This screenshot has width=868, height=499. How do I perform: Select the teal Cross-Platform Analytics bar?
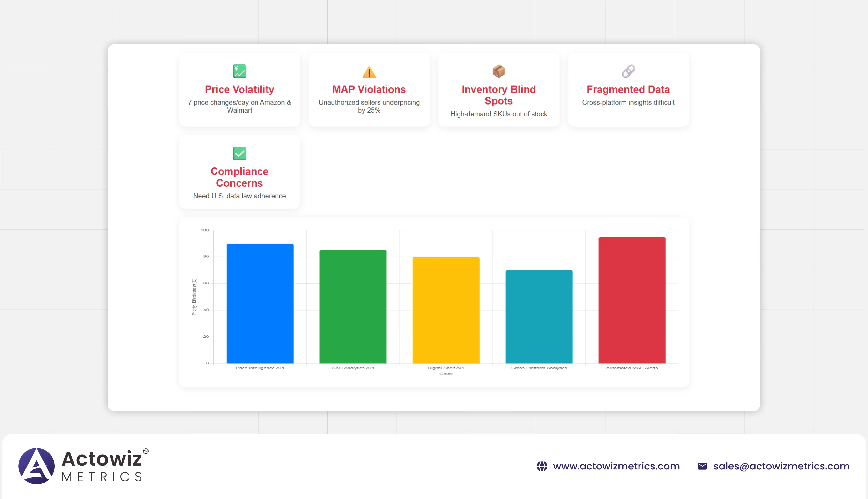click(539, 317)
